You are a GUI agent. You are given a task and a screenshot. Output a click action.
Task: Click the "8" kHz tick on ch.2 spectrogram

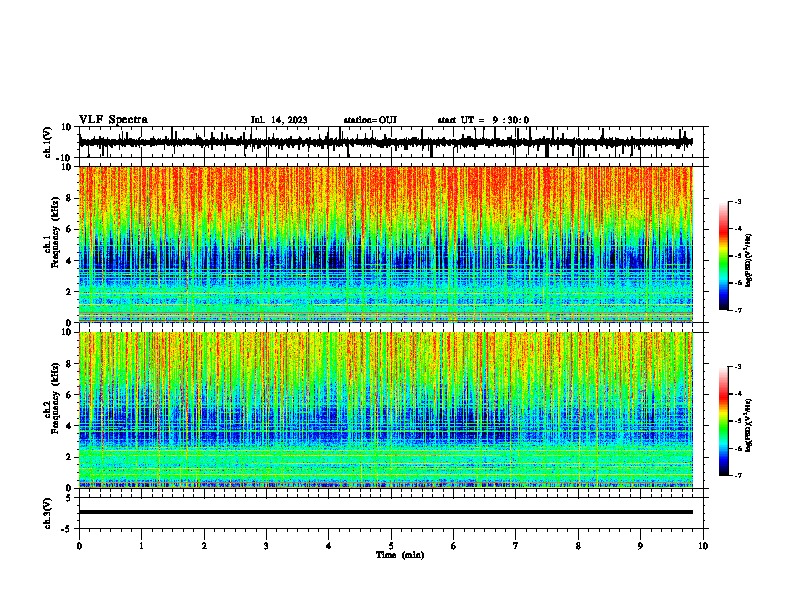point(69,364)
